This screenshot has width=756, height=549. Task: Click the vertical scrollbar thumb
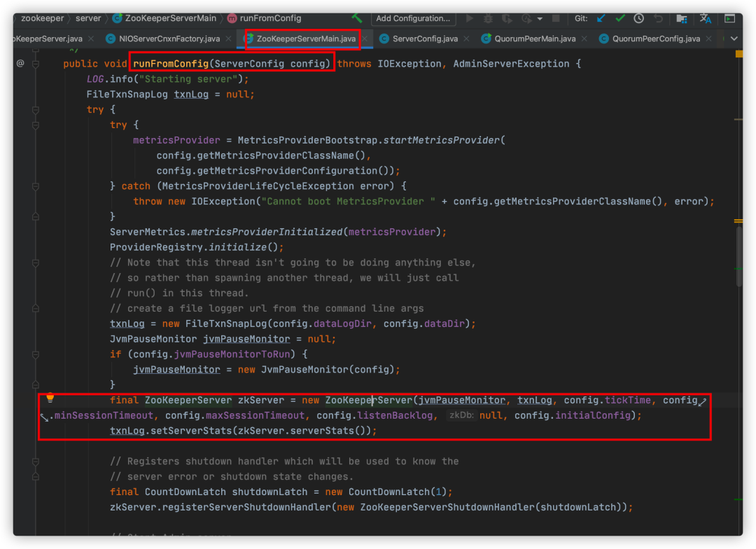pyautogui.click(x=738, y=256)
